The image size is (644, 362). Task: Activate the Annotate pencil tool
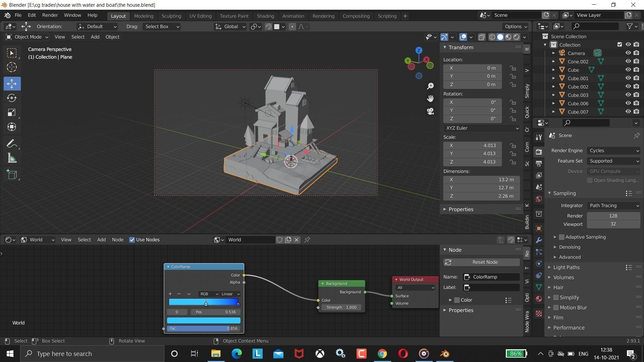[x=12, y=144]
